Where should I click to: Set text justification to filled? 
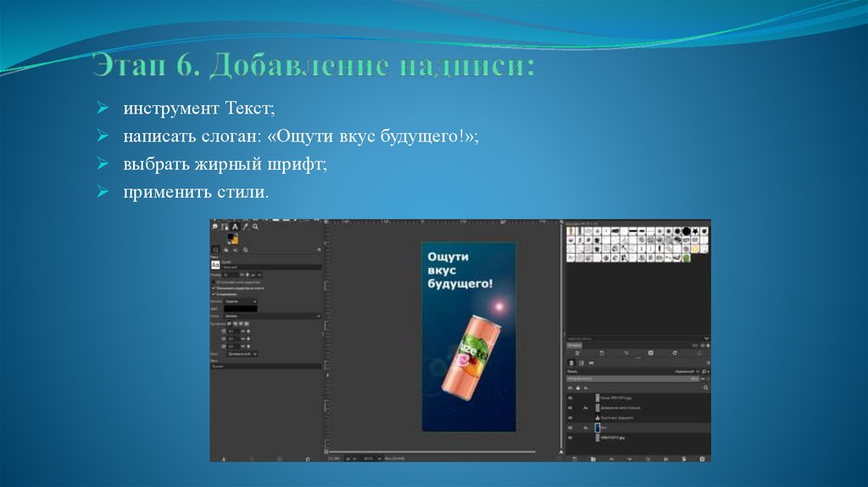coord(247,323)
